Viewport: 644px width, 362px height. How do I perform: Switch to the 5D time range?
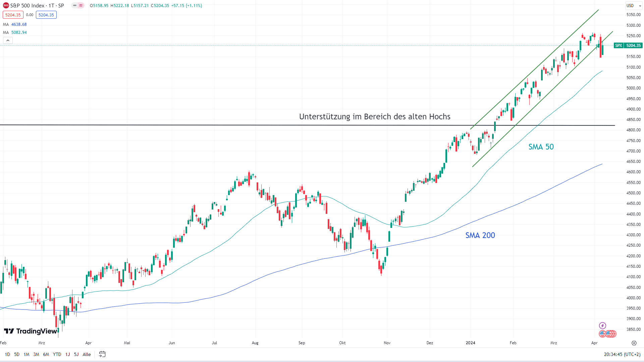tap(17, 354)
